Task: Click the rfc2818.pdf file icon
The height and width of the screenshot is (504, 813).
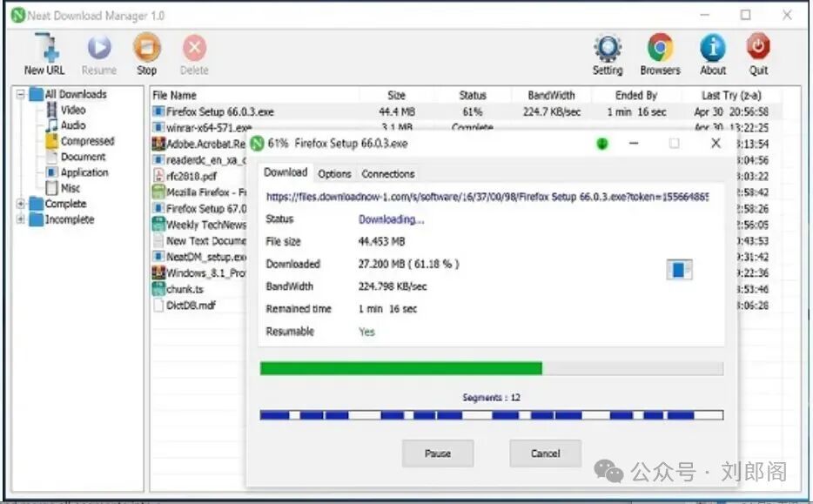Action: 158,176
